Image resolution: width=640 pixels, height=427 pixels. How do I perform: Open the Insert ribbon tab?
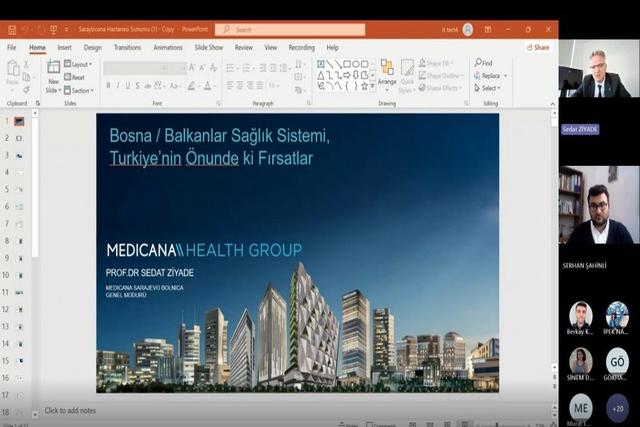64,47
